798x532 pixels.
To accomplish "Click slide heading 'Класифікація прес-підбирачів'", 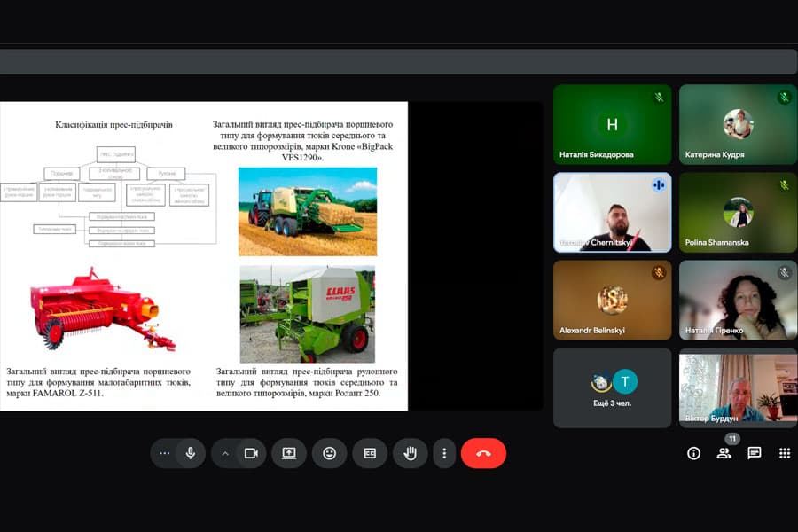I will pos(113,124).
